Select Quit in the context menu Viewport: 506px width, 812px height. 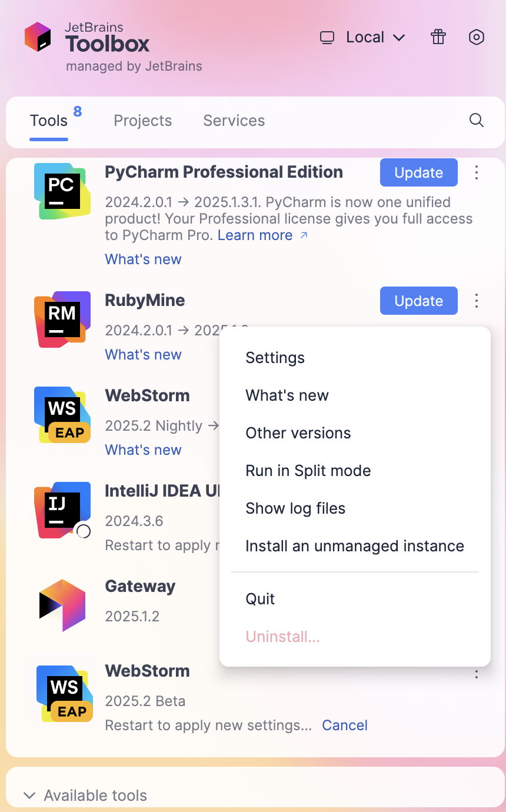pyautogui.click(x=260, y=598)
